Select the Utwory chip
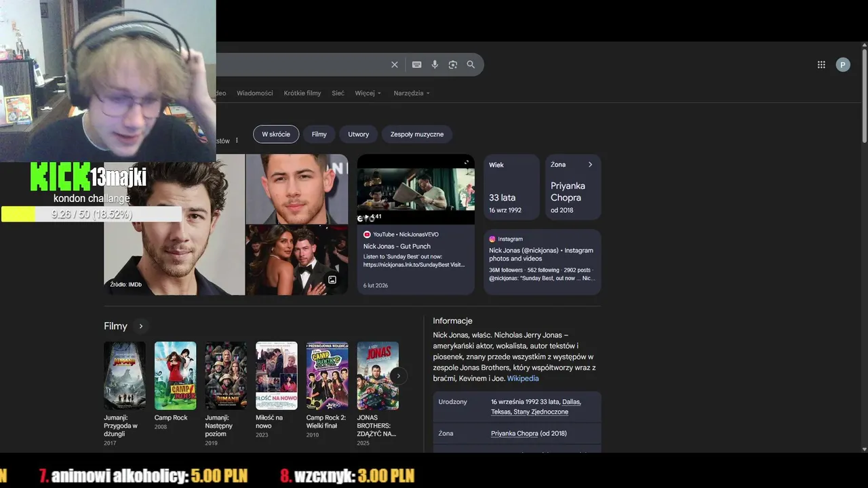 click(x=359, y=134)
